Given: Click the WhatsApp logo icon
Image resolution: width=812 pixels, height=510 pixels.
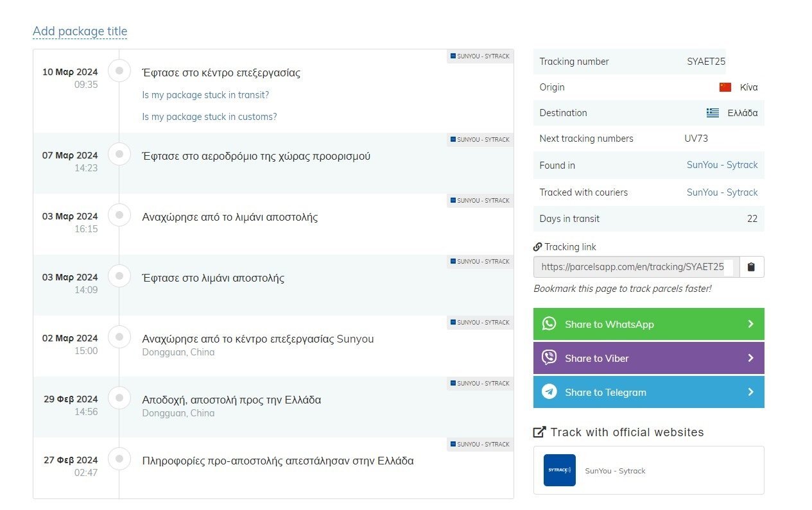Looking at the screenshot, I should [549, 324].
